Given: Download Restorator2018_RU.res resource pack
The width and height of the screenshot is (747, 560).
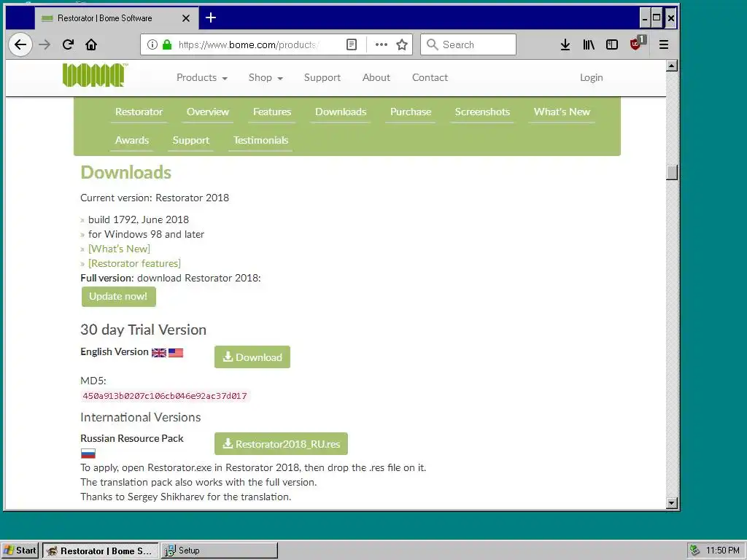Looking at the screenshot, I should tap(281, 444).
